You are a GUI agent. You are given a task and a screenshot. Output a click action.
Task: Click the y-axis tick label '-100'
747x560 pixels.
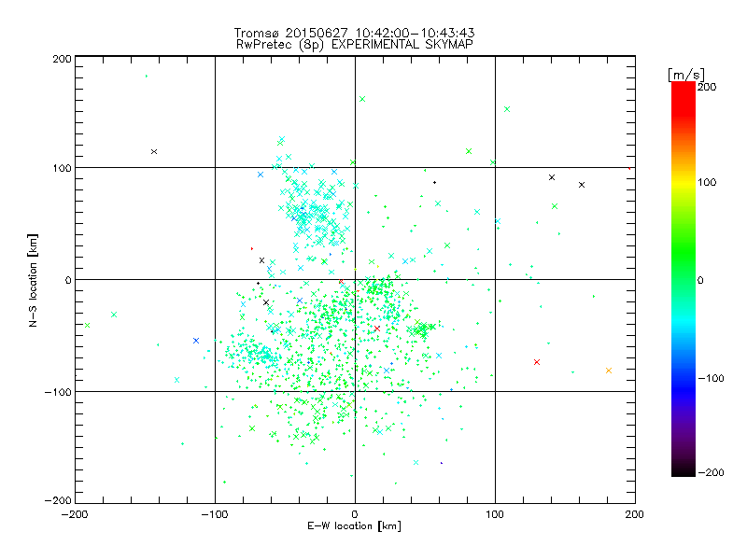pos(58,392)
